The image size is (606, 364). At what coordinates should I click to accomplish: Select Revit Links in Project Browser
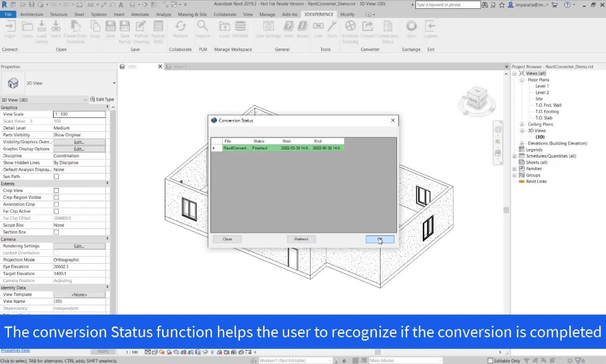click(x=536, y=182)
